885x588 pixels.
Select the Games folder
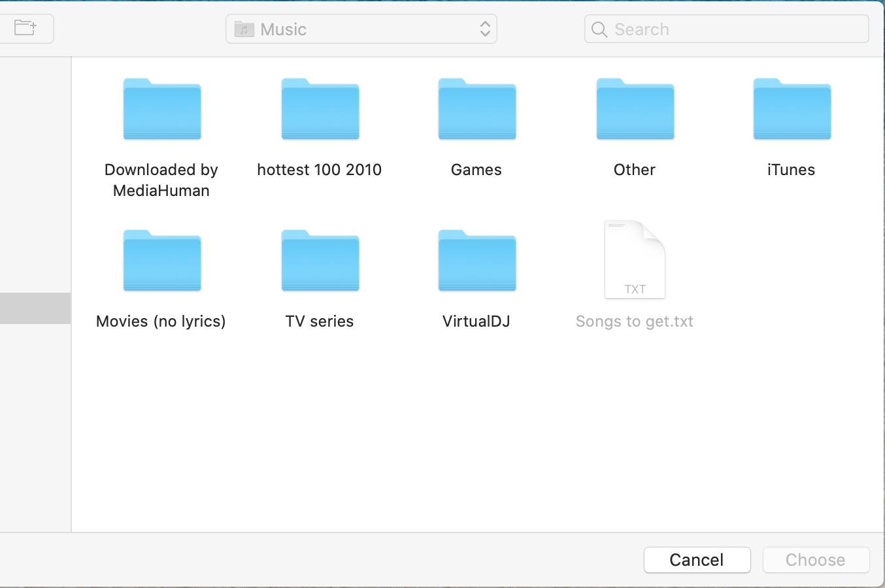coord(476,109)
